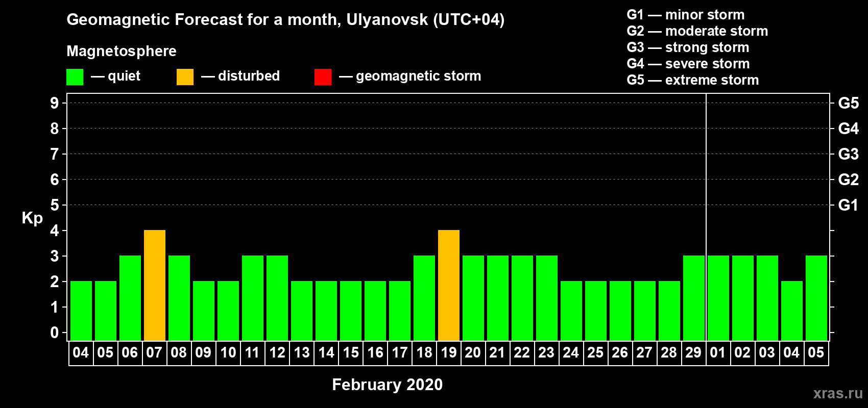Viewport: 868px width, 408px height.
Task: Select the orange bar for February 07
Action: point(155,285)
